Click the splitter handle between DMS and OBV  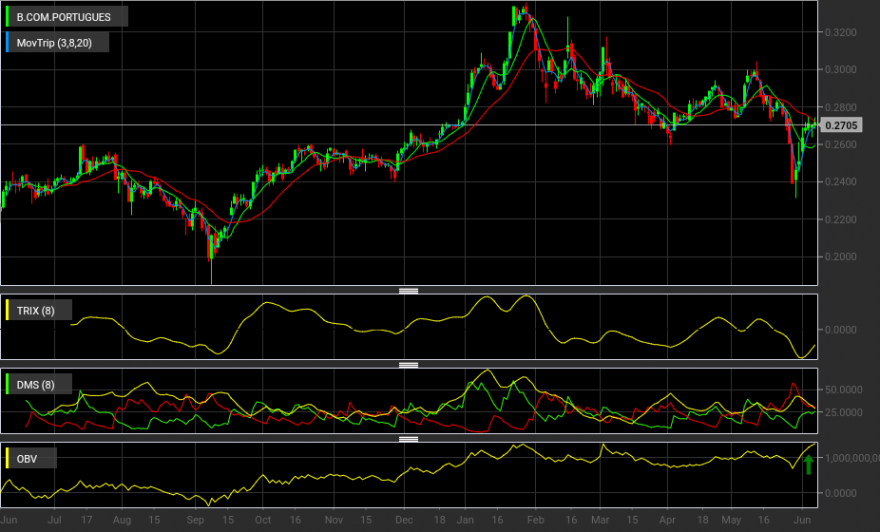(409, 439)
